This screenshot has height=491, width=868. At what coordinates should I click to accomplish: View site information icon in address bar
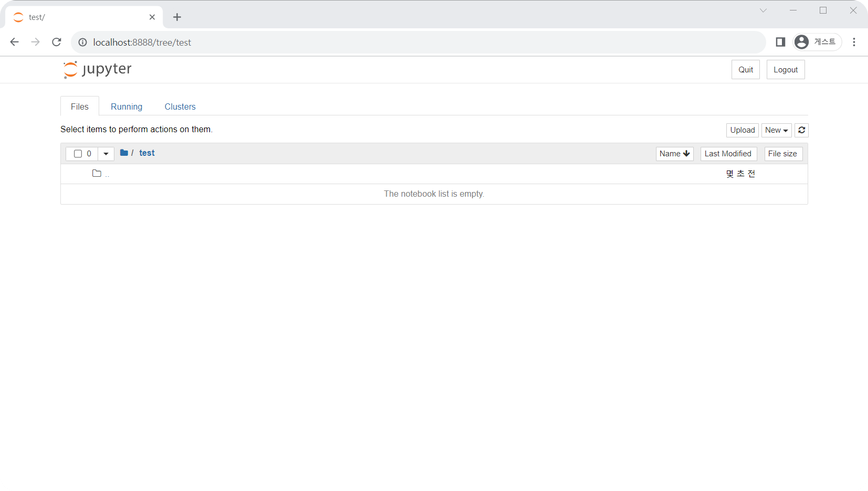(82, 42)
